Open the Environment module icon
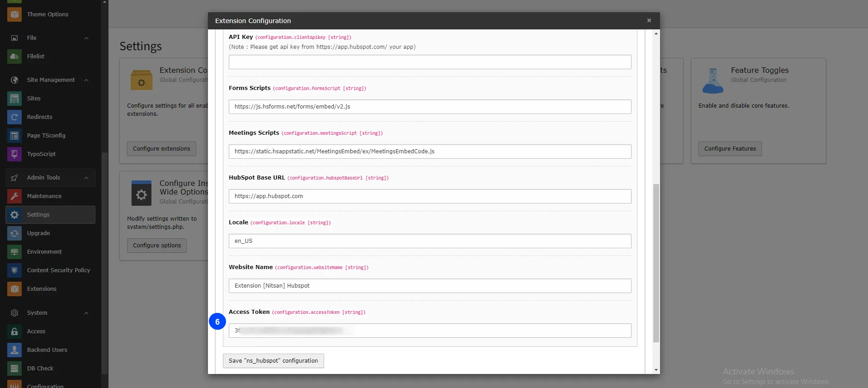Screen dimensions: 868x388 (x=14, y=252)
